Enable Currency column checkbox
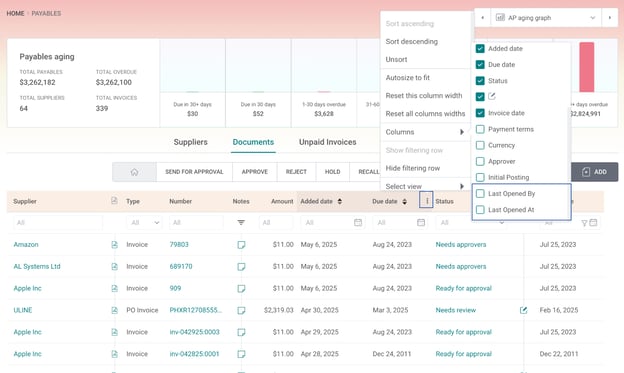 click(x=480, y=145)
